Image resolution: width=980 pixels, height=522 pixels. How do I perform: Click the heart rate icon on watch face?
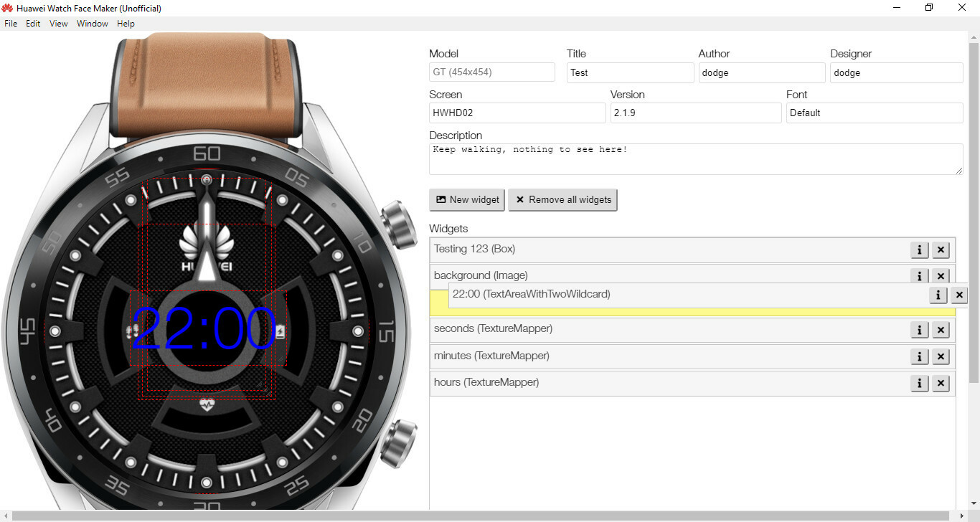pyautogui.click(x=207, y=405)
